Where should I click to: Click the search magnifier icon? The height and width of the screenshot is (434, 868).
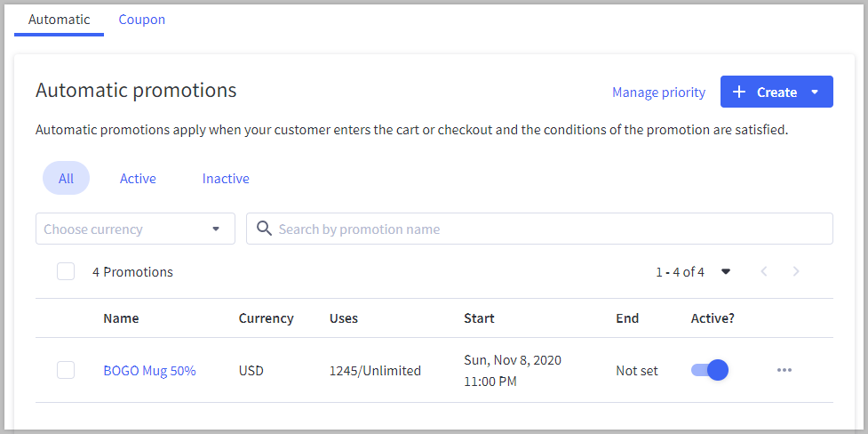click(x=265, y=229)
